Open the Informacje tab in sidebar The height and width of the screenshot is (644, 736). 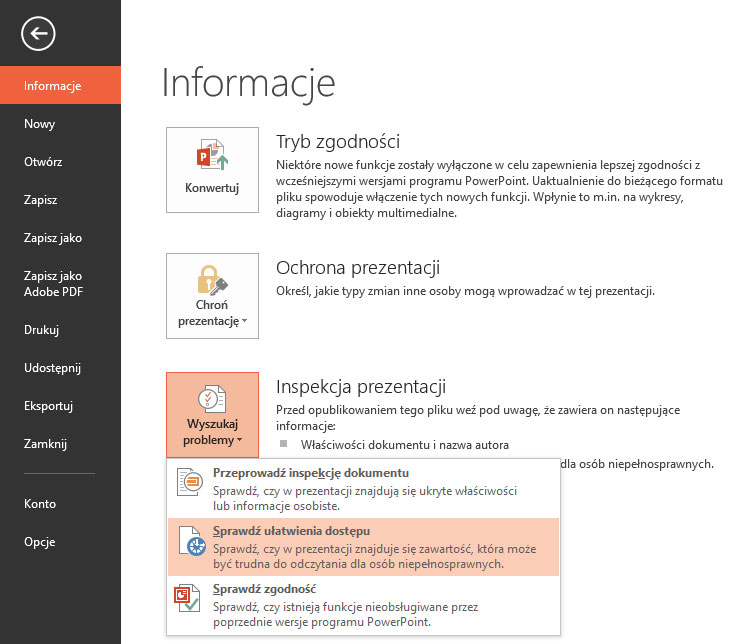click(x=53, y=86)
